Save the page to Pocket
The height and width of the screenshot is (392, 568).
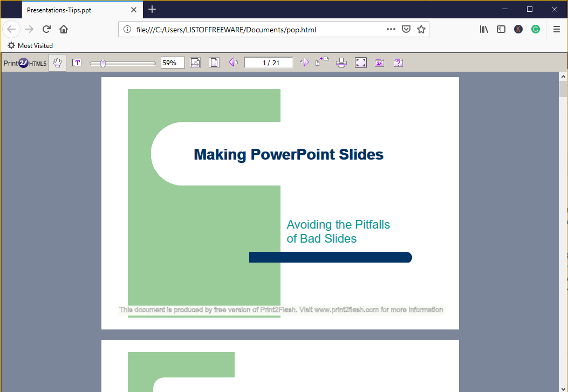(406, 29)
